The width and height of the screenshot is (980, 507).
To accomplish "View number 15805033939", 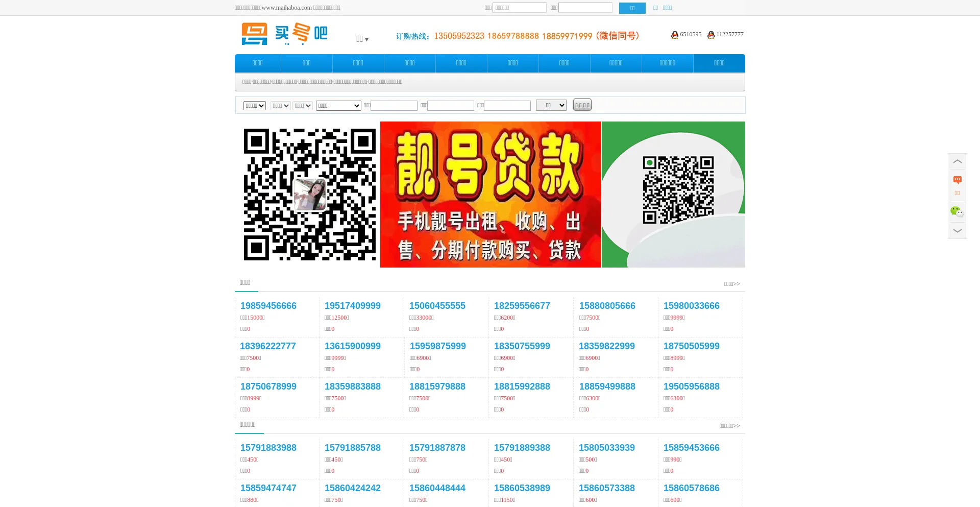I will click(x=607, y=448).
